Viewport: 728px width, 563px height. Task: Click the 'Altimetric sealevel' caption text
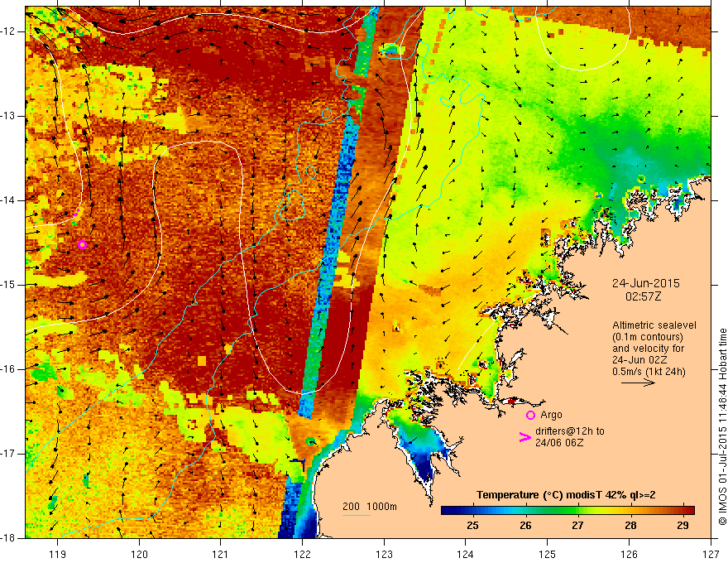point(654,325)
